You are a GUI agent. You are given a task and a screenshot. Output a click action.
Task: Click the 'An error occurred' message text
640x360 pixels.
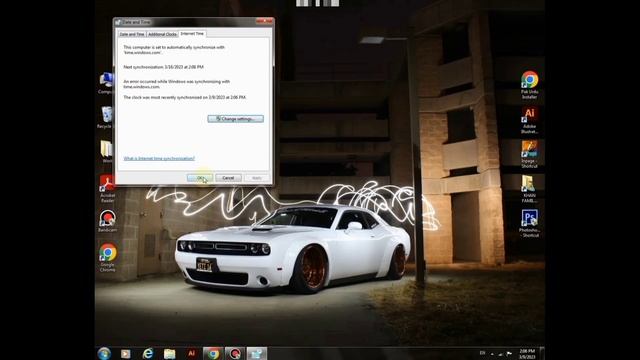(176, 84)
